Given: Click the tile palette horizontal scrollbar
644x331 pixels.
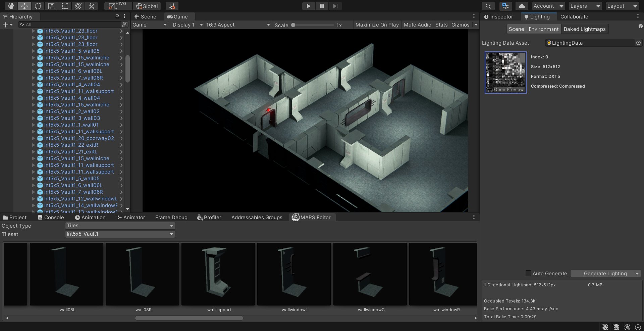Looking at the screenshot, I should [x=189, y=318].
